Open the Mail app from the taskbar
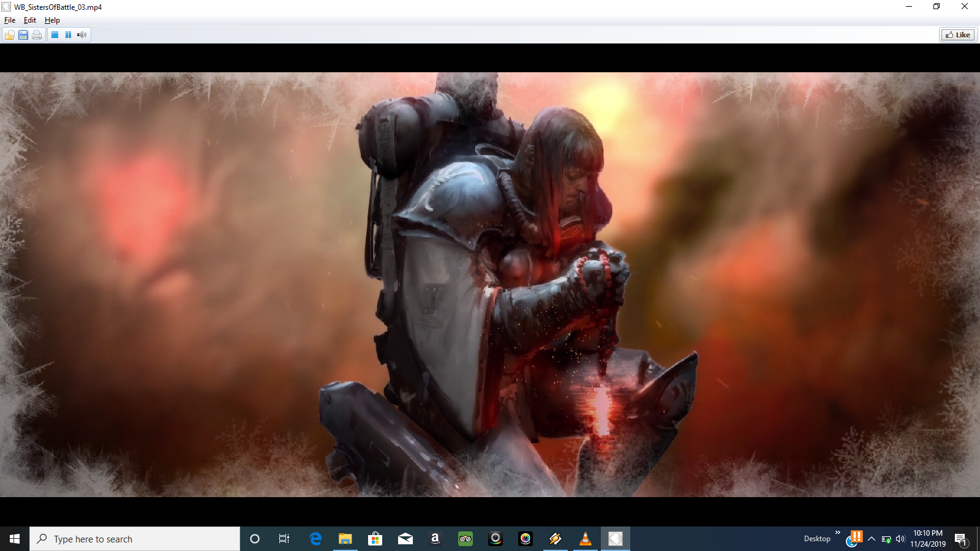980x551 pixels. point(405,539)
